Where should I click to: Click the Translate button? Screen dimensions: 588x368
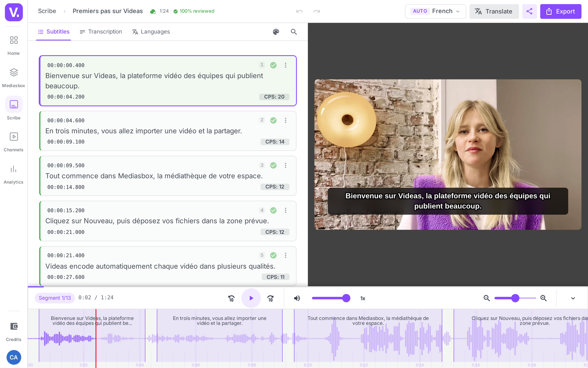(x=494, y=11)
